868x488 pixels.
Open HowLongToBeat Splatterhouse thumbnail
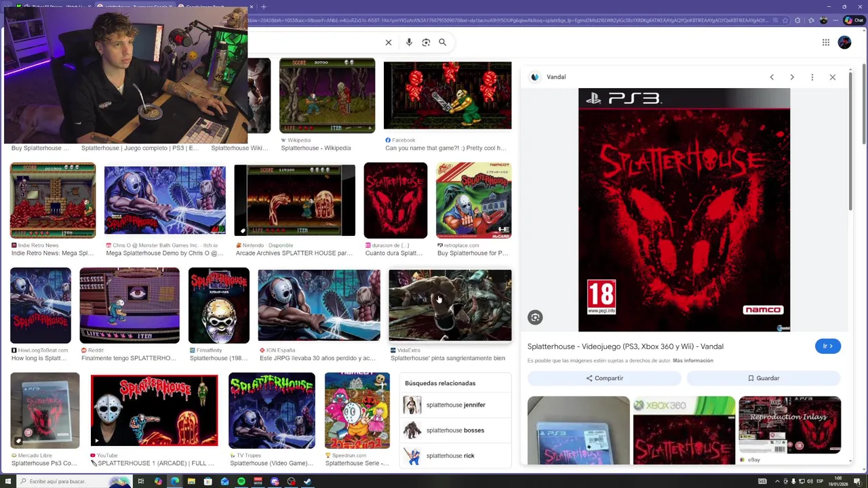click(x=41, y=306)
